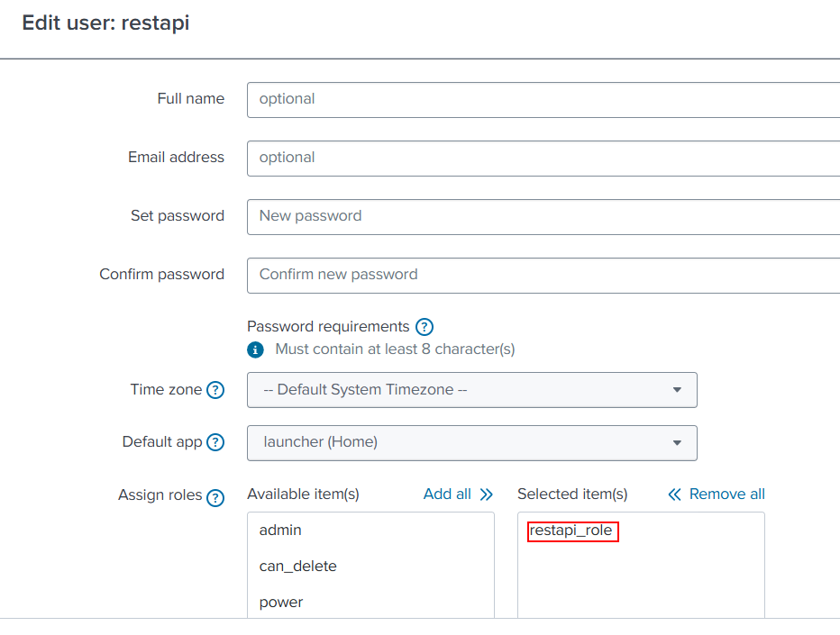The width and height of the screenshot is (840, 635).
Task: Click the Add all link
Action: coord(447,494)
